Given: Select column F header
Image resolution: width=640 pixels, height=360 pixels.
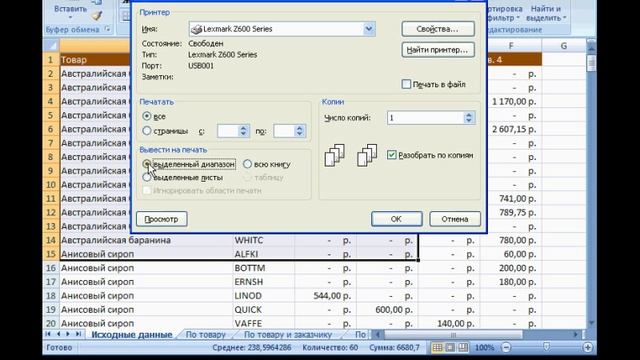Looking at the screenshot, I should coord(511,46).
